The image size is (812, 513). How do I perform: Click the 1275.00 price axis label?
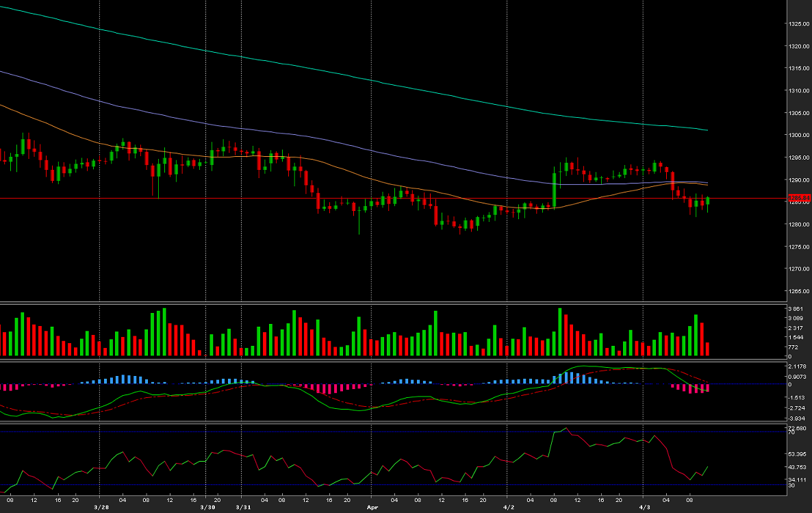pos(800,247)
